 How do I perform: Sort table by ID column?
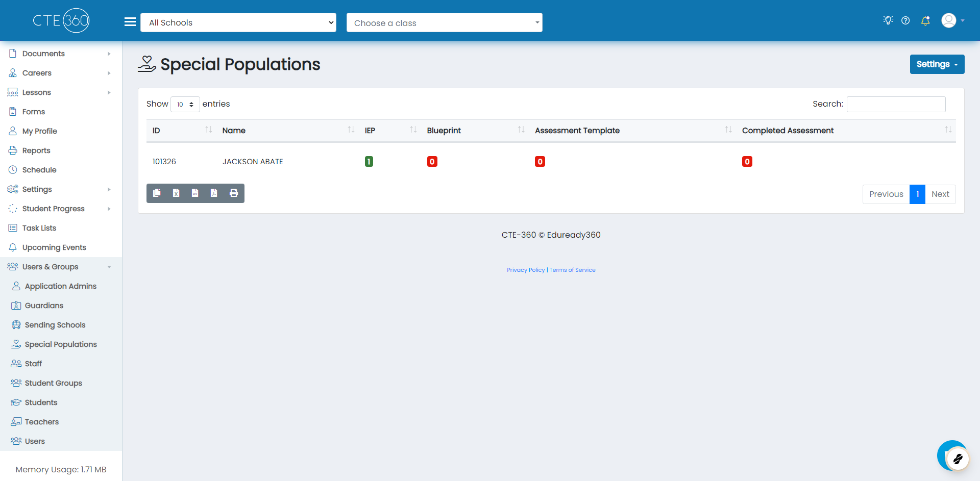181,131
